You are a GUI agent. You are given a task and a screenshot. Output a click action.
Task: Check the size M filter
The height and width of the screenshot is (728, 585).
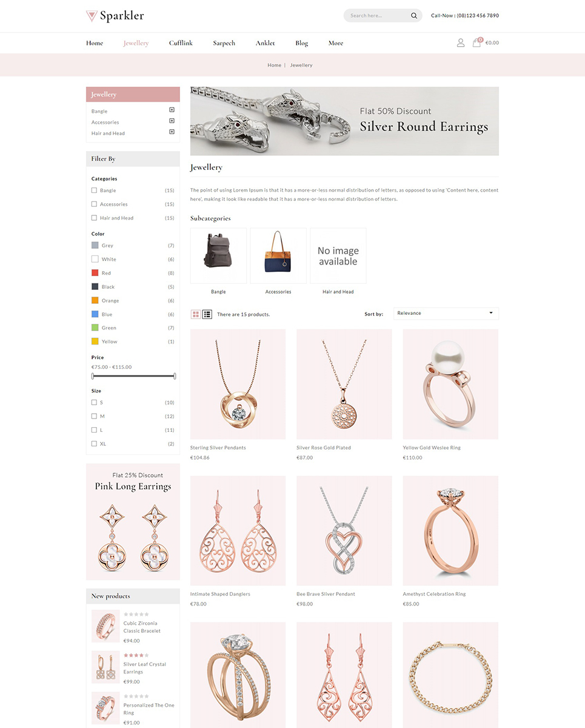pyautogui.click(x=94, y=416)
